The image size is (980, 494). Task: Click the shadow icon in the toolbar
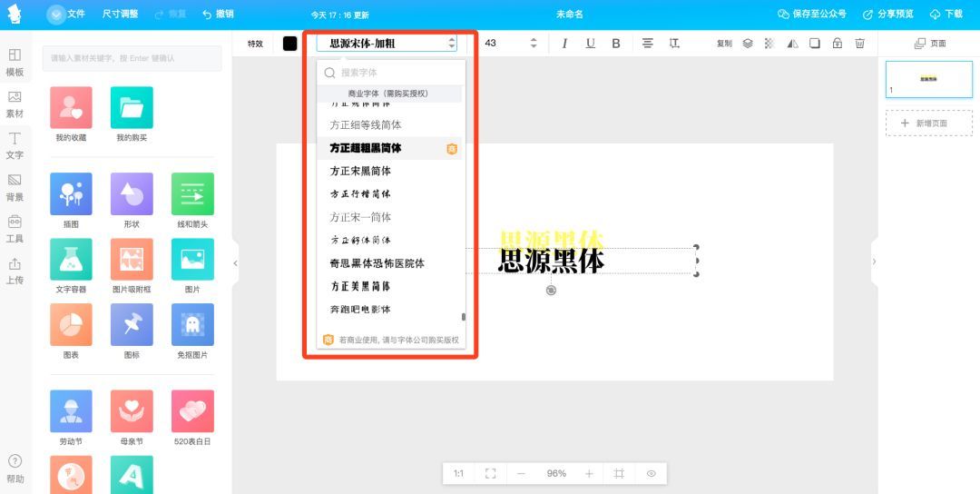click(815, 44)
